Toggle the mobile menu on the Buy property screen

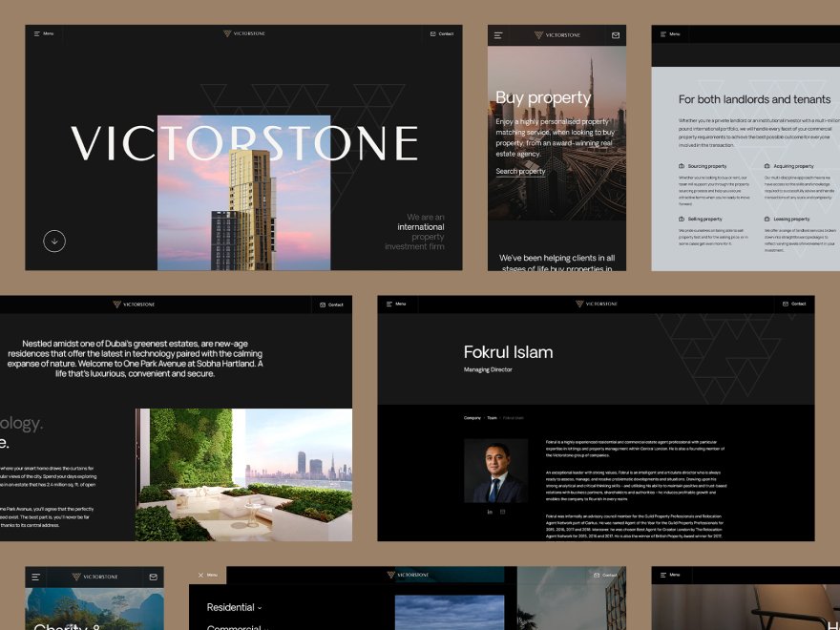(x=497, y=33)
